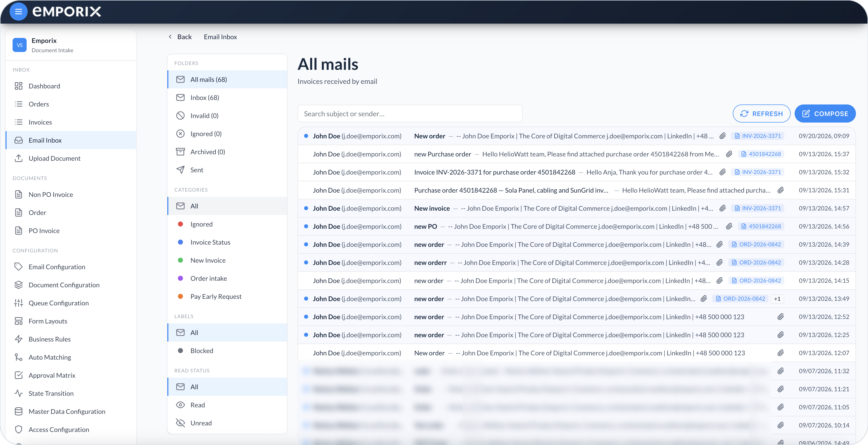Open PO Invoice documents item
The height and width of the screenshot is (445, 868).
coord(71,231)
